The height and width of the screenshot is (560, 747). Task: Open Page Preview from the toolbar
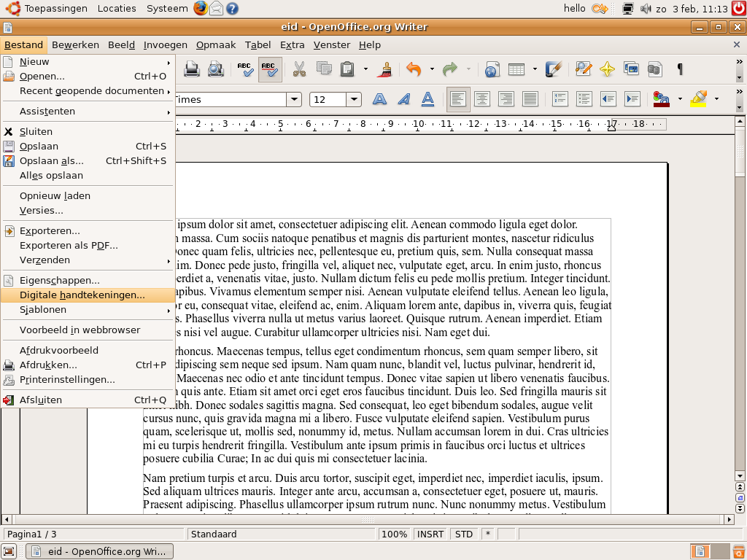tap(216, 69)
